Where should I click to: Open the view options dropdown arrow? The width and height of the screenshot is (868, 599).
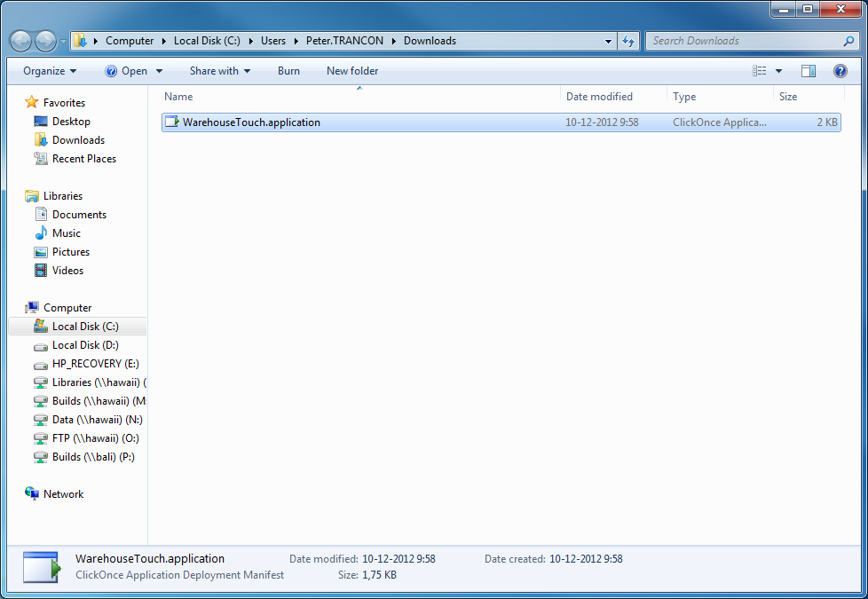coord(779,71)
